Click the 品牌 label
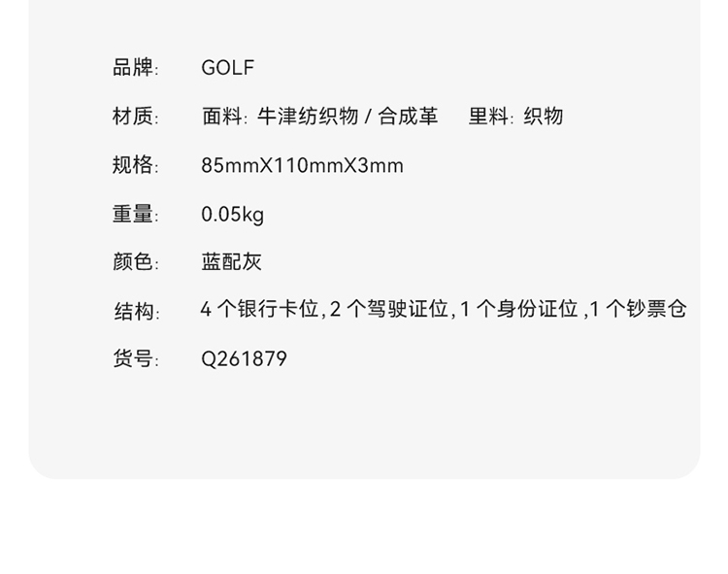 click(x=134, y=68)
